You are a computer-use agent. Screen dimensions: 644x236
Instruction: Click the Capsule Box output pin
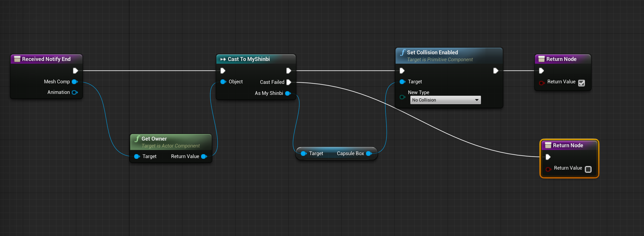coord(368,153)
